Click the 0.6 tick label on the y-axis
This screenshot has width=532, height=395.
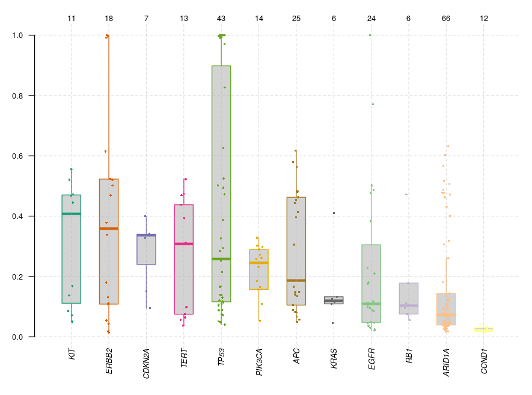20,156
